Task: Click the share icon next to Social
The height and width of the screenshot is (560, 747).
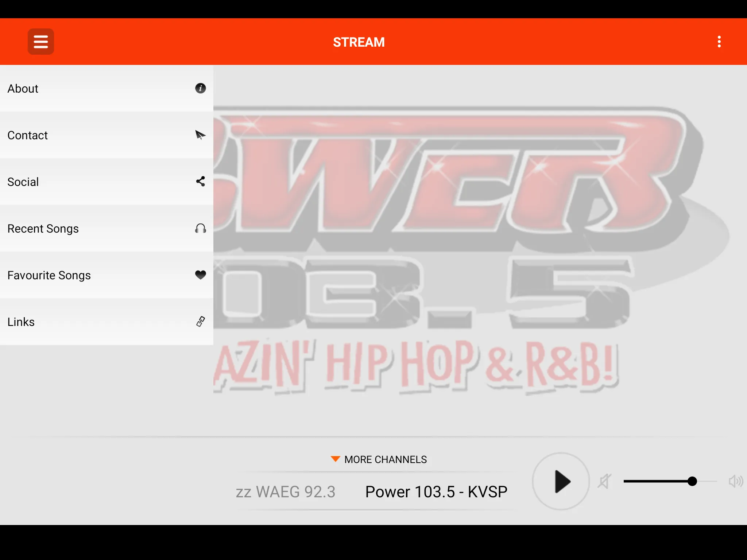Action: coord(200,181)
